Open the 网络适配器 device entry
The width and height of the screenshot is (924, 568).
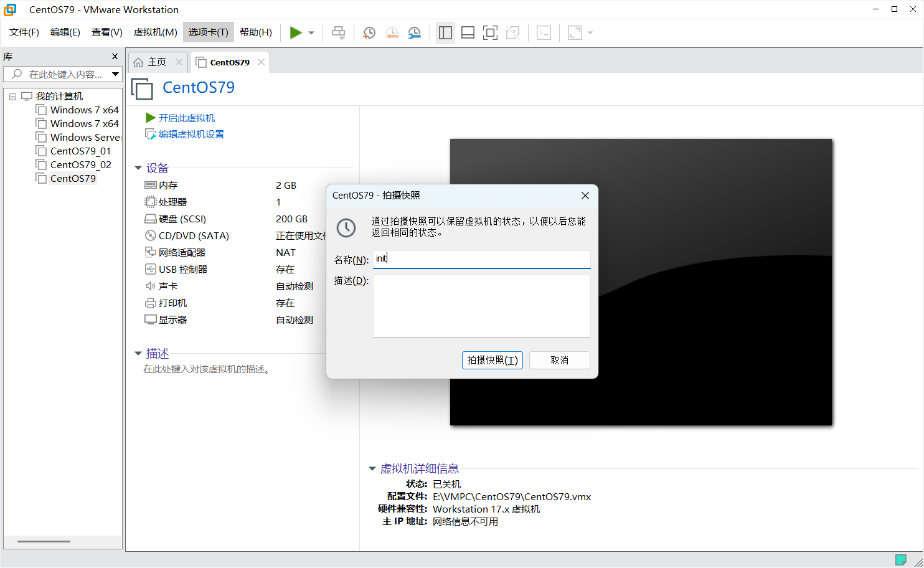(175, 253)
